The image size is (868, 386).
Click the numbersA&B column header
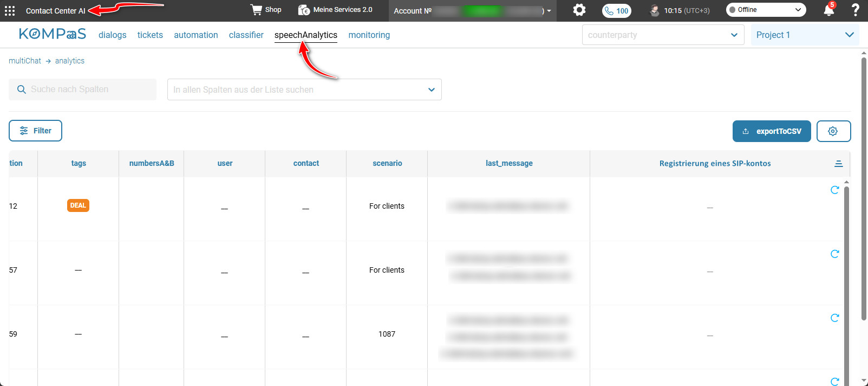tap(152, 163)
